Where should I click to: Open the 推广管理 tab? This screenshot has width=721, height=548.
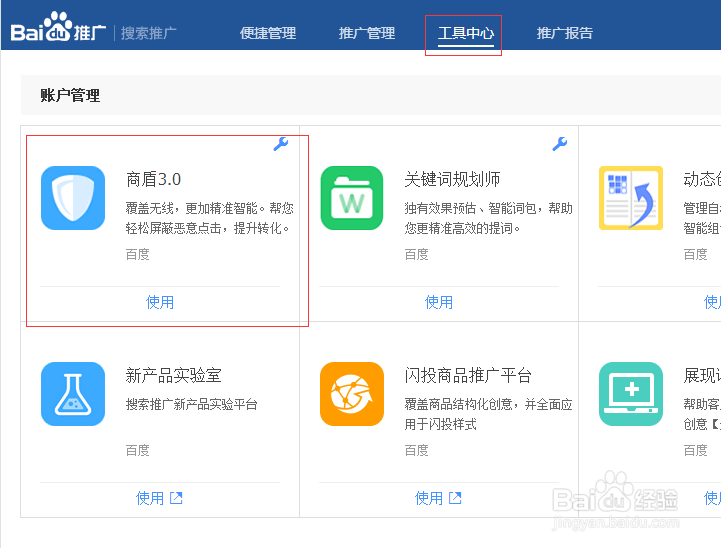(x=366, y=33)
